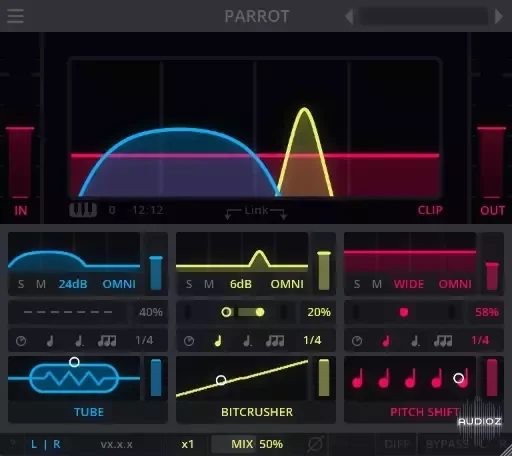Solo the pink band (S)
This screenshot has height=456, width=512.
357,284
